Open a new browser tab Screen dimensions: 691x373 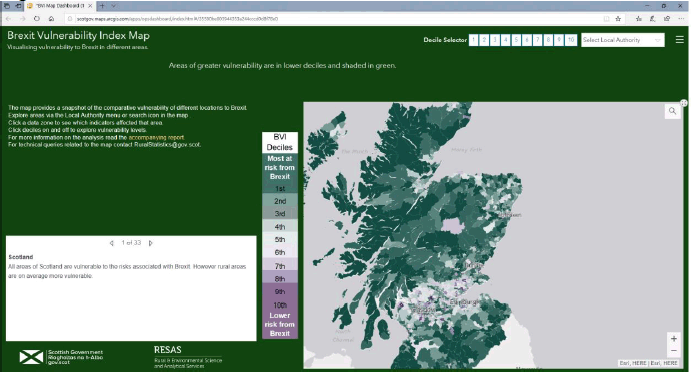[x=102, y=6]
